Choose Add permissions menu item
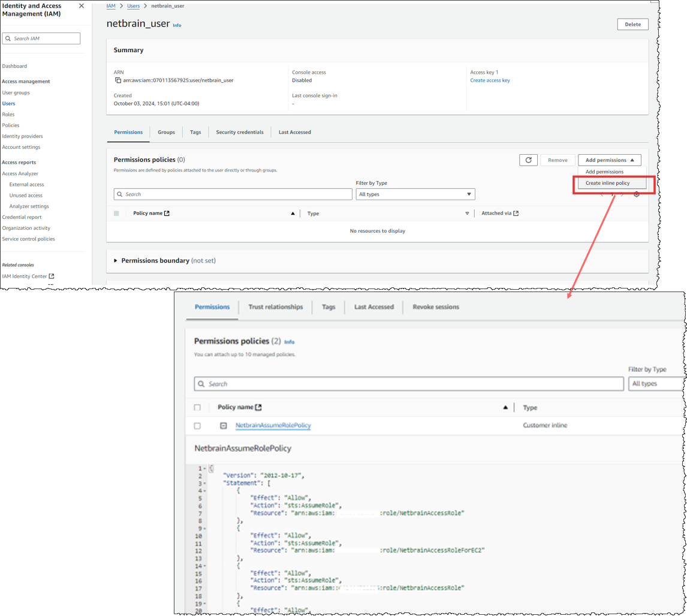The image size is (687, 616). click(604, 172)
